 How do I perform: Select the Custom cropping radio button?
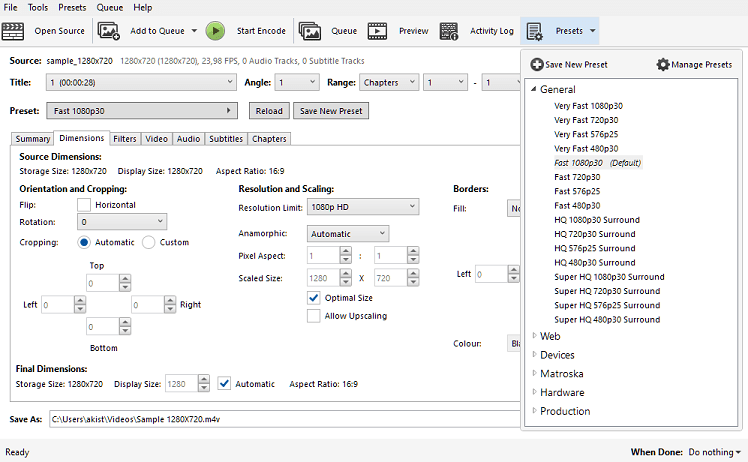(x=149, y=242)
